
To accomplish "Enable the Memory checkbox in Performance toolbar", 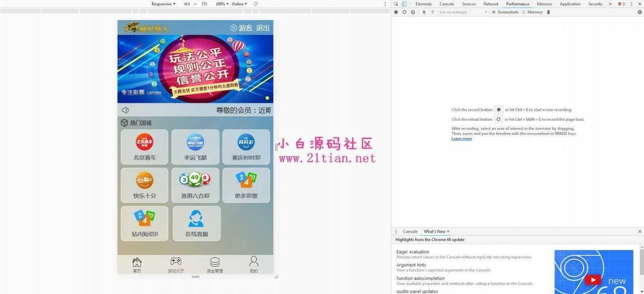I will [x=524, y=12].
